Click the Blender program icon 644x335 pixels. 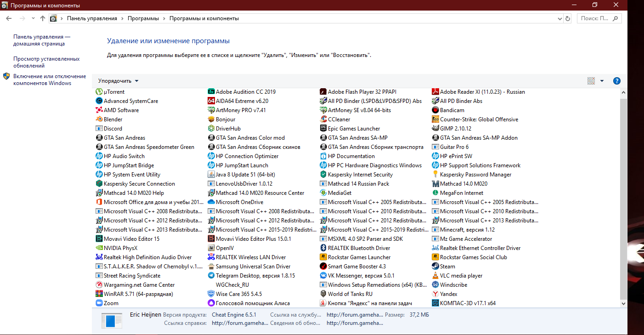point(99,119)
